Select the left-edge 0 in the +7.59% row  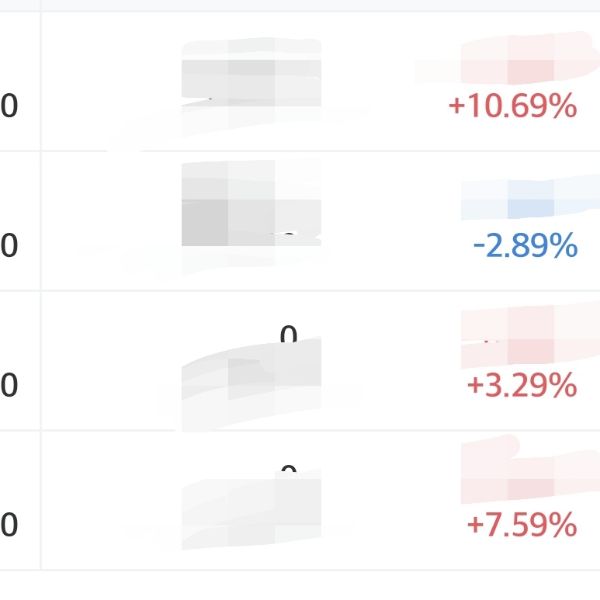pyautogui.click(x=9, y=524)
